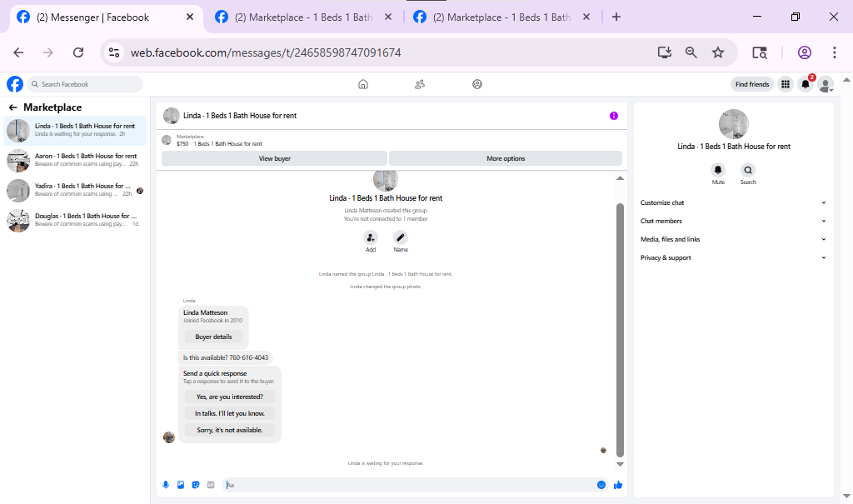
Task: Open the account profile avatar menu
Action: point(826,84)
